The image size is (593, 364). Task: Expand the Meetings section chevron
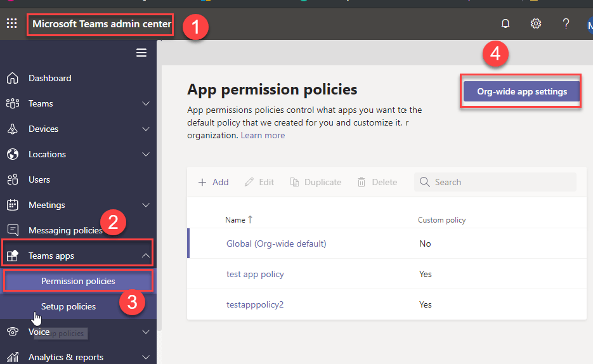[146, 205]
